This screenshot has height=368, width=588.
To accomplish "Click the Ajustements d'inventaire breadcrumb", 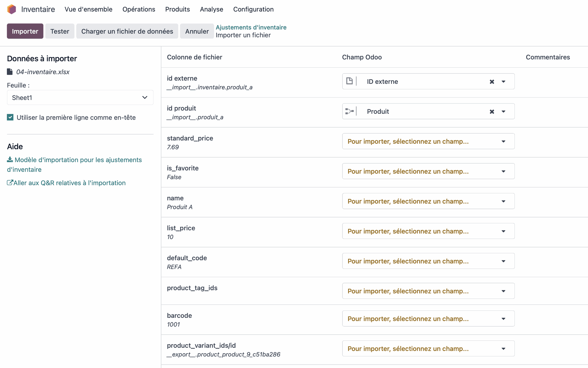I will (251, 27).
